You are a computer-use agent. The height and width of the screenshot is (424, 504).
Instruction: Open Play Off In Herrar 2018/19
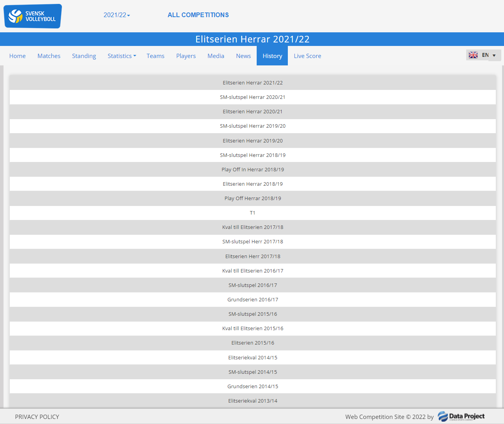click(x=253, y=169)
